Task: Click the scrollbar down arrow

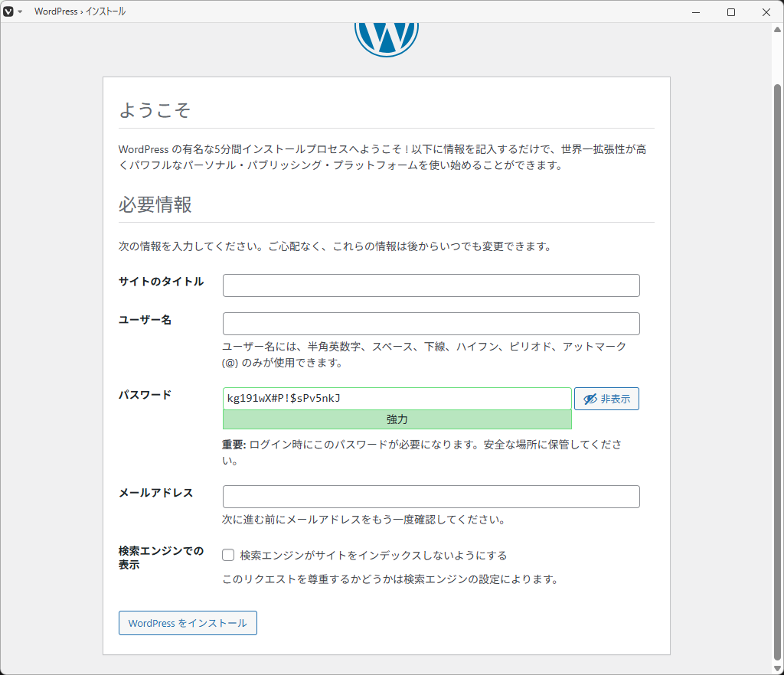Action: click(x=777, y=669)
